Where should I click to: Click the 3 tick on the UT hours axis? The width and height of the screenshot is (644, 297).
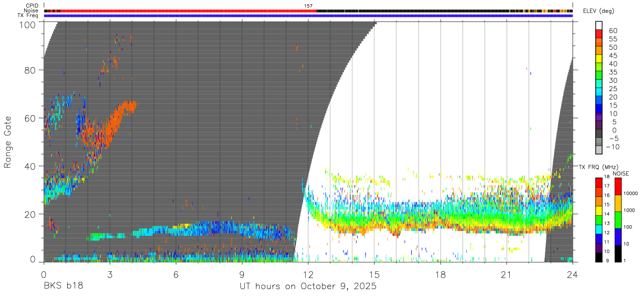click(x=110, y=274)
